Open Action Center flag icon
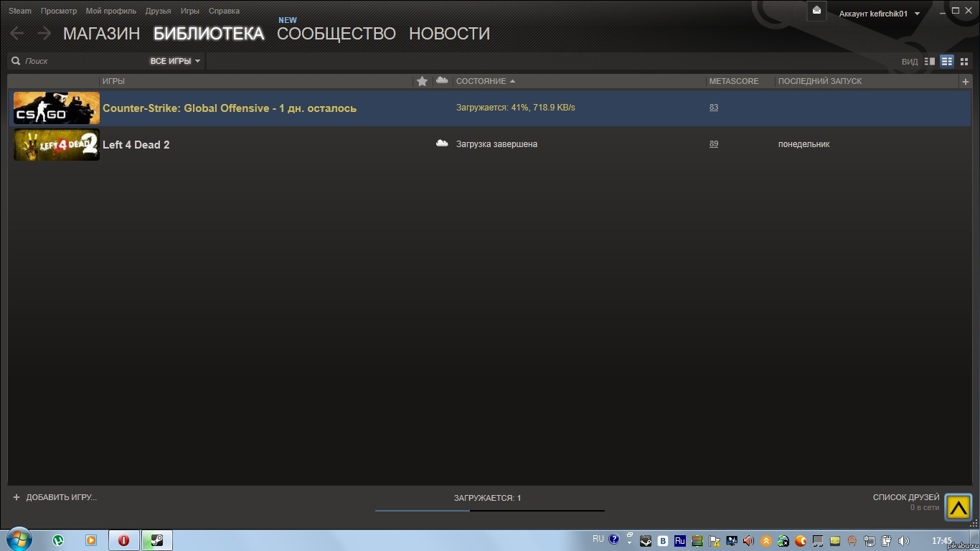 pyautogui.click(x=715, y=541)
